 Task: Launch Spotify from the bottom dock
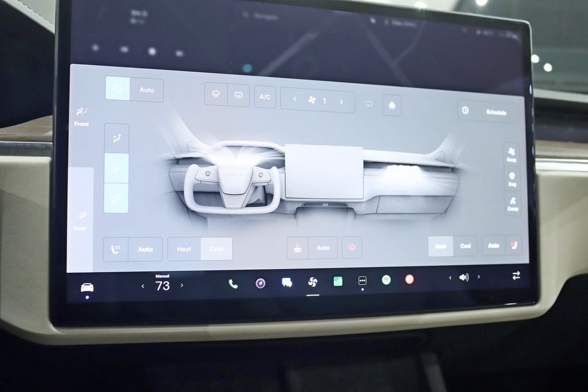pos(386,280)
